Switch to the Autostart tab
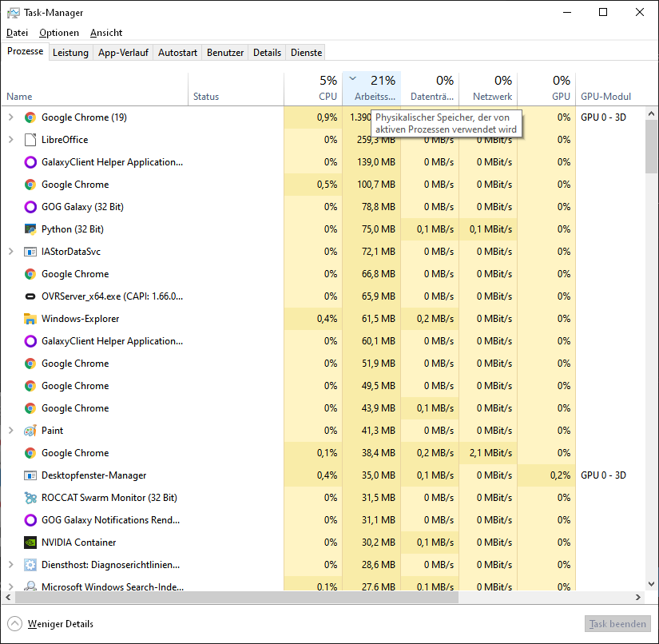 click(x=177, y=53)
